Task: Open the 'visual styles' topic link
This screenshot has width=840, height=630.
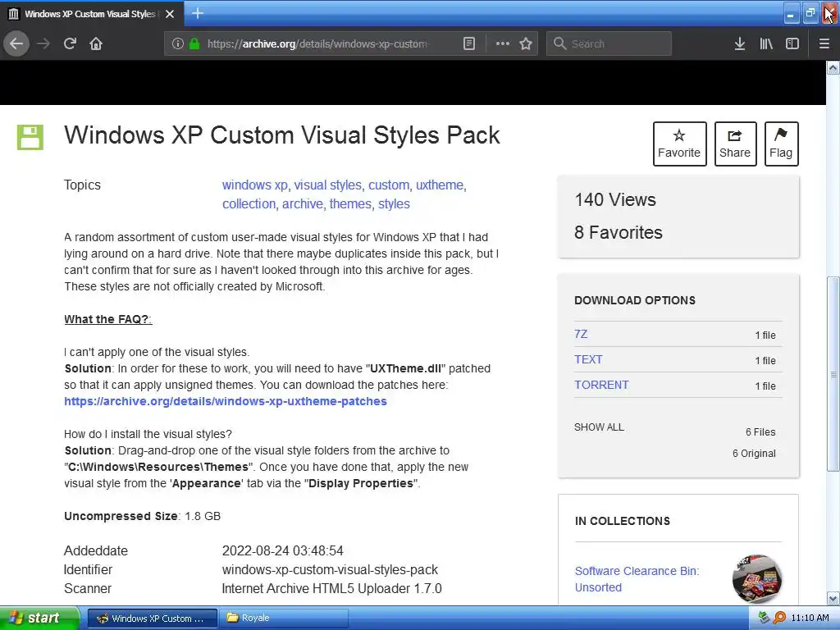Action: pyautogui.click(x=328, y=185)
